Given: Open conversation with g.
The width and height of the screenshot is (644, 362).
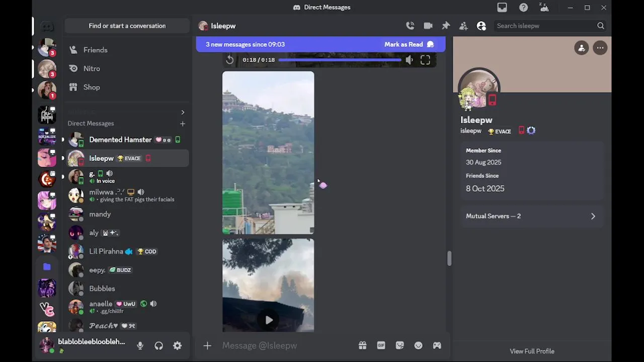Looking at the screenshot, I should coord(127,177).
